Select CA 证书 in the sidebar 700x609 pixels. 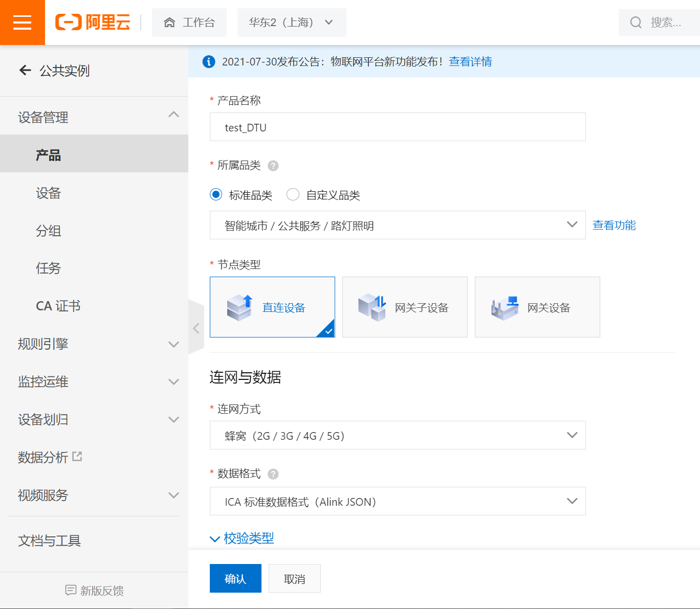coord(94,306)
